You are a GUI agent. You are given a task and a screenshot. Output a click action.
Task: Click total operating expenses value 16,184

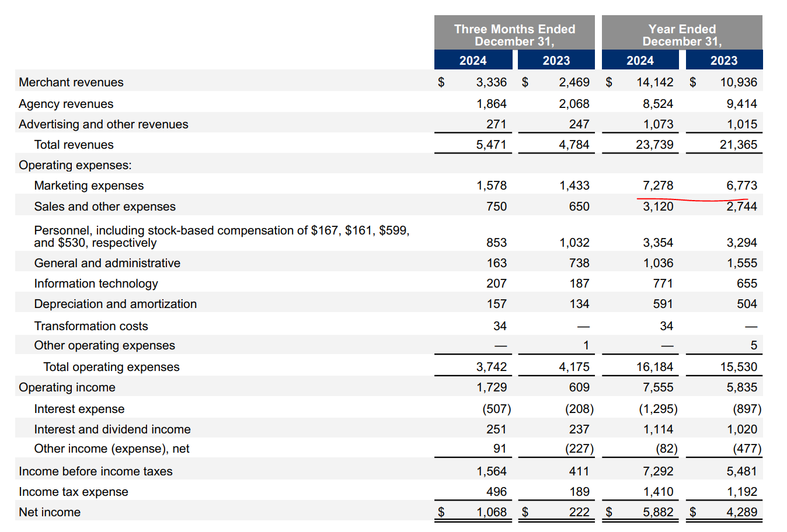point(654,367)
